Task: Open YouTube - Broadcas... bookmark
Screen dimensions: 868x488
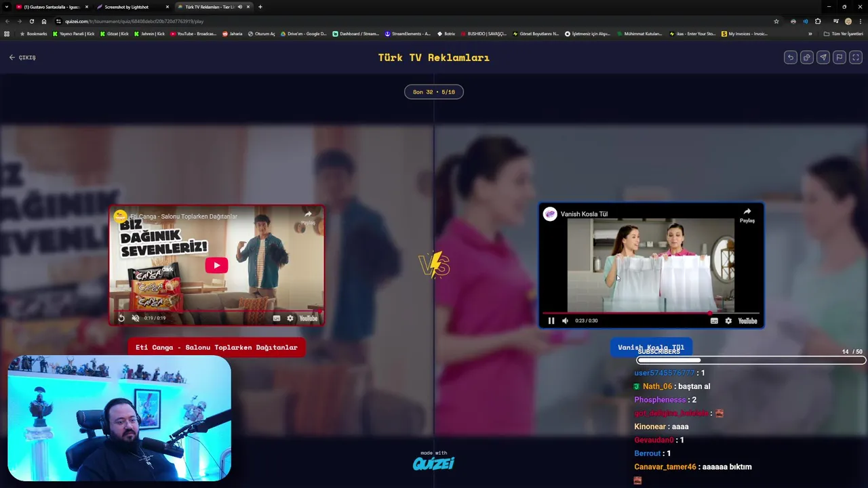Action: [193, 33]
